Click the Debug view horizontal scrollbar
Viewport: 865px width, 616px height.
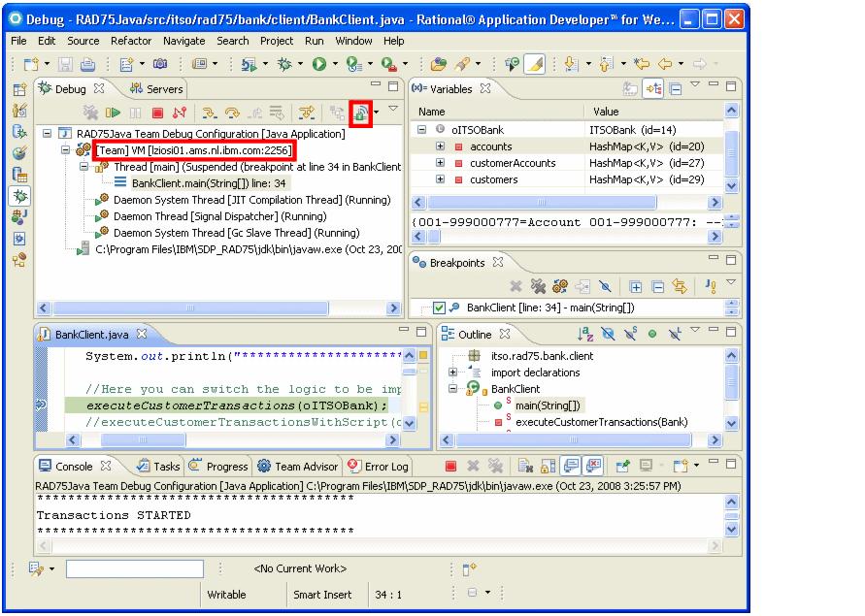click(191, 308)
